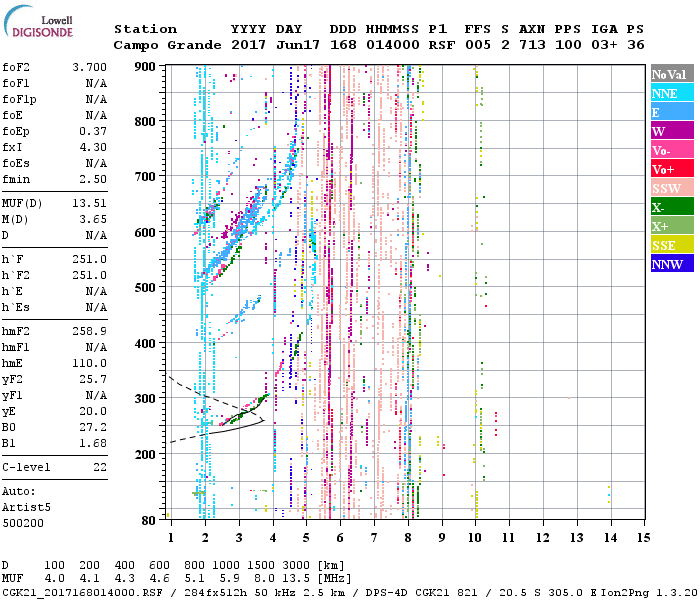Select the SSW legend swatch

click(669, 188)
